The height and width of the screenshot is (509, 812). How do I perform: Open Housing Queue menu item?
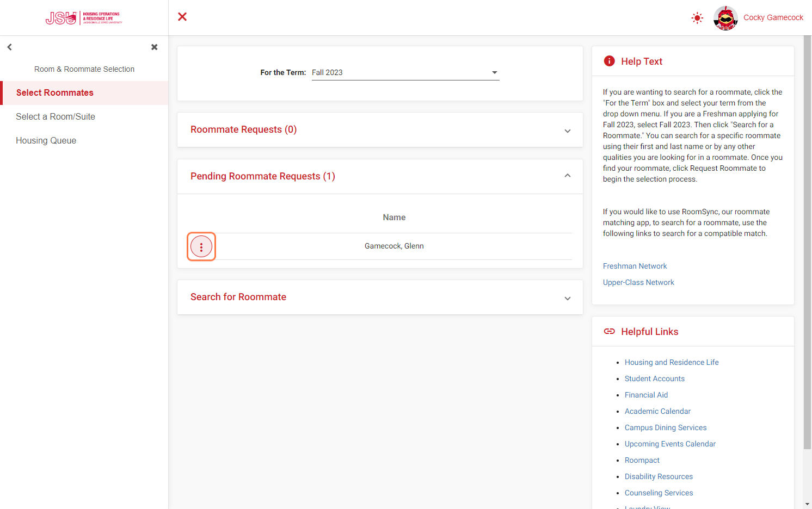point(84,141)
